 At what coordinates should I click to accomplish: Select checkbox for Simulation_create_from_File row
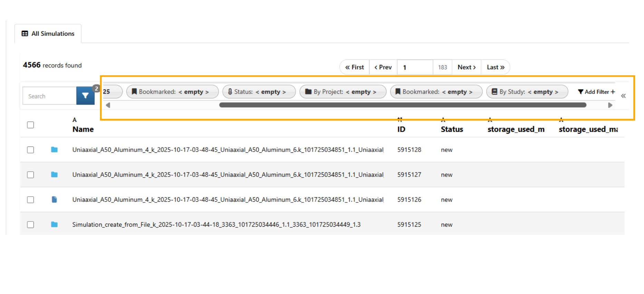point(30,225)
